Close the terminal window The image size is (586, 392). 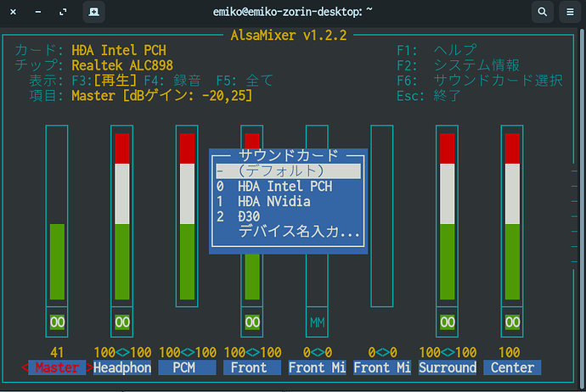click(13, 12)
